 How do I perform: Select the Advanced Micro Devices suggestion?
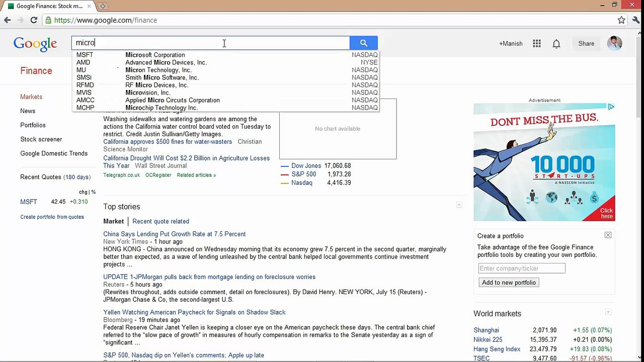(225, 62)
